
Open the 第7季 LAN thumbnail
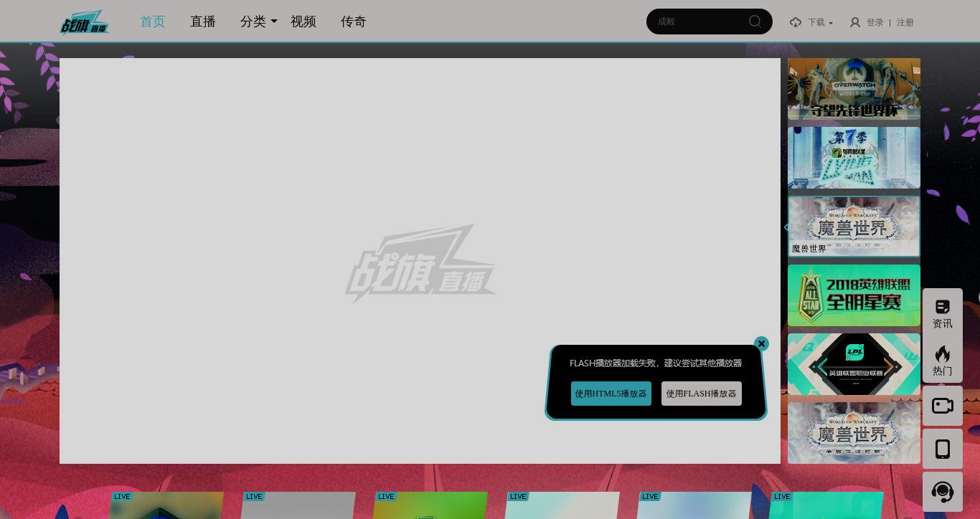pyautogui.click(x=854, y=158)
